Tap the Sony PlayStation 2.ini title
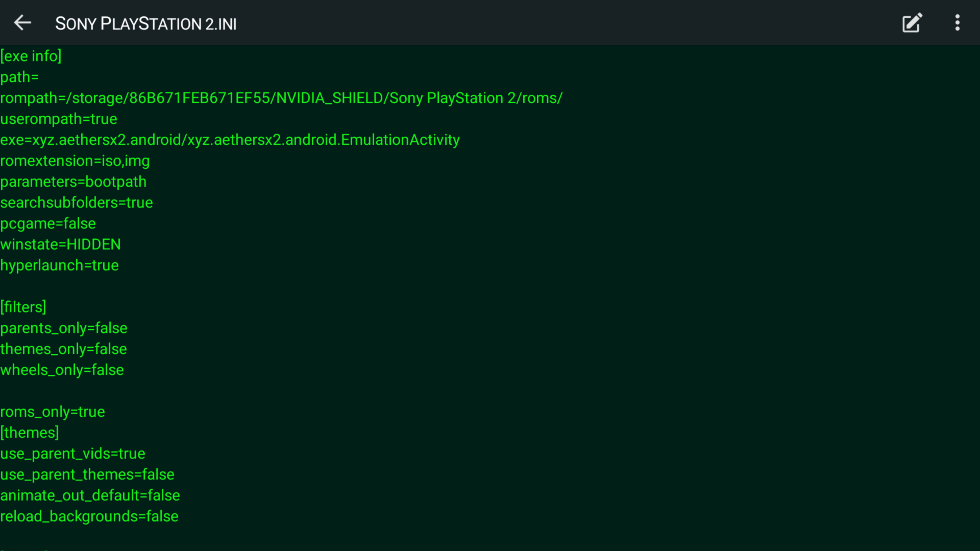The width and height of the screenshot is (980, 551). point(145,23)
